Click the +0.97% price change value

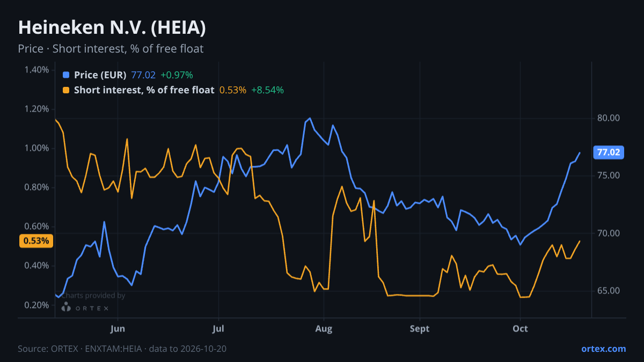(x=177, y=75)
